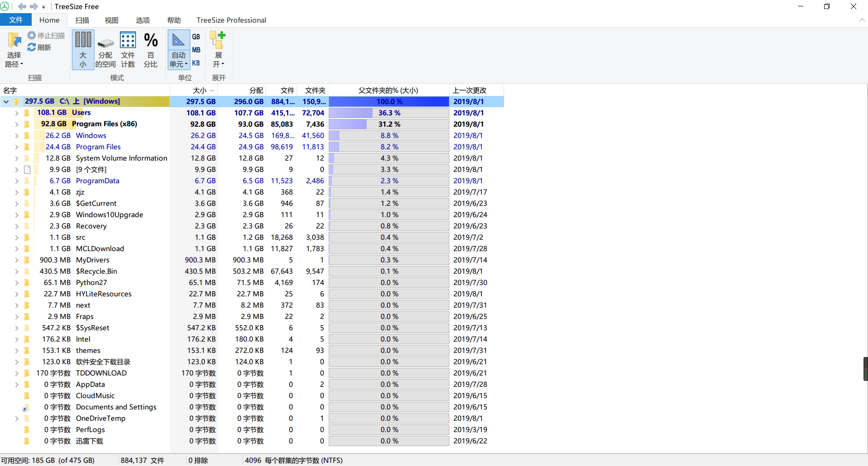Click the Expand tree icon in ribbon
The height and width of the screenshot is (466, 868).
point(218,40)
